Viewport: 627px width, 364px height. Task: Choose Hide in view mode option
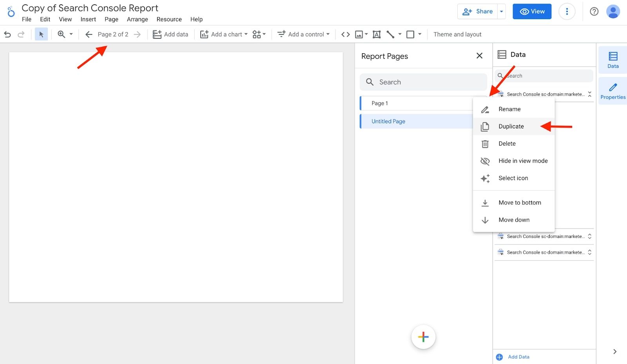523,161
